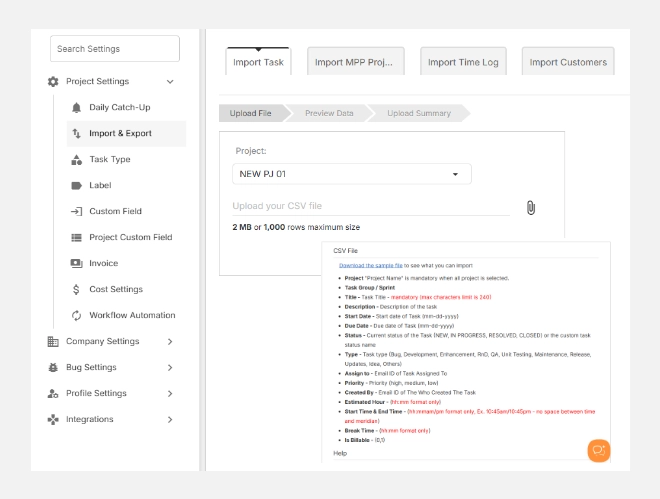Click the Invoice icon in sidebar

(x=77, y=263)
